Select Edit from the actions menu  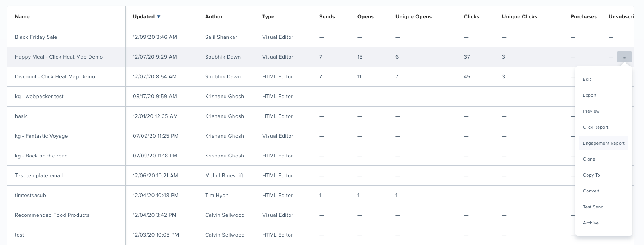587,79
